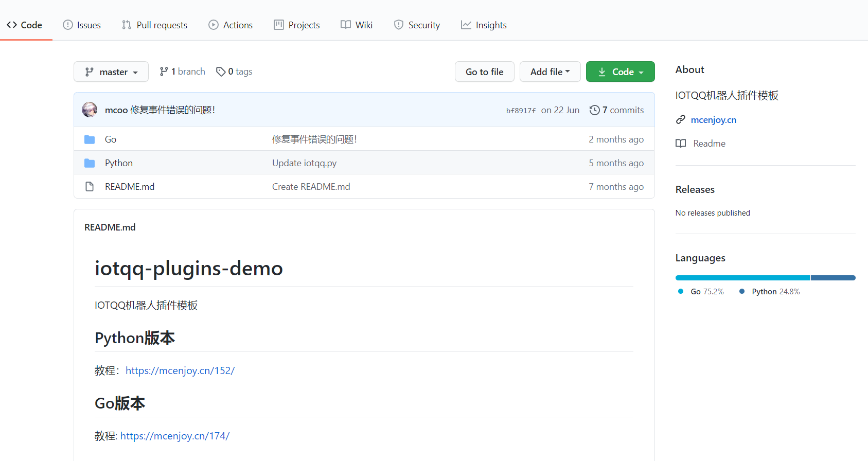
Task: Click the download icon in Code button
Action: tap(602, 72)
